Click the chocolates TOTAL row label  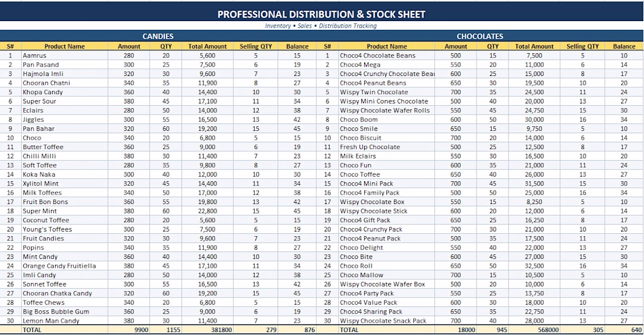click(x=386, y=330)
